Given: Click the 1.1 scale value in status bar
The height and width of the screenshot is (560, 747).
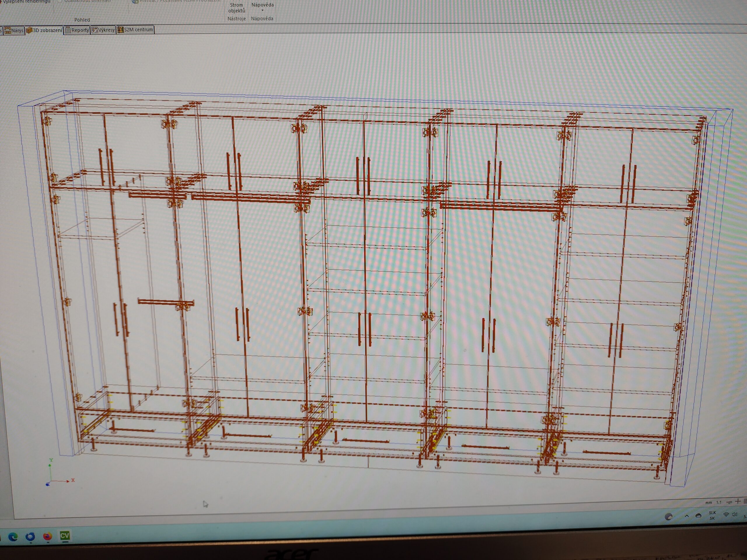Looking at the screenshot, I should point(719,502).
